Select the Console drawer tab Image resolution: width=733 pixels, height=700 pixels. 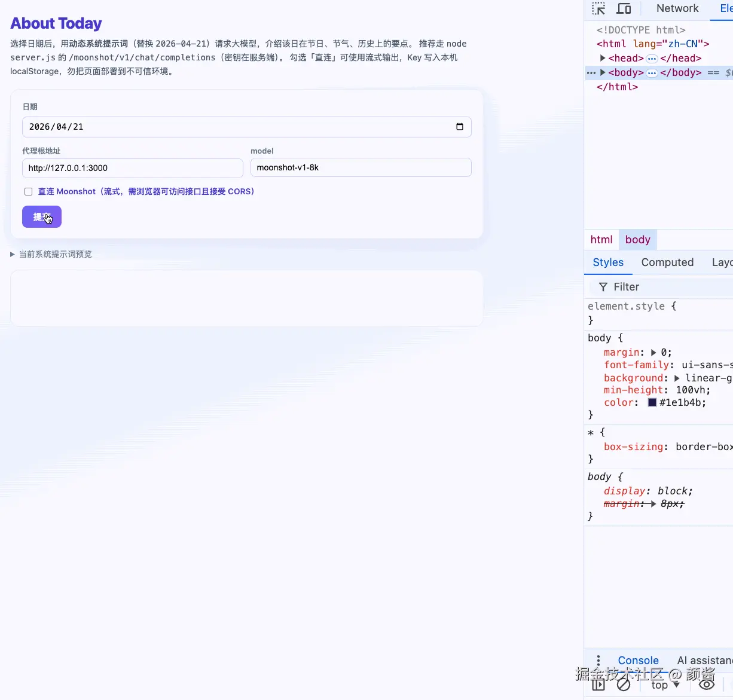coord(638,661)
